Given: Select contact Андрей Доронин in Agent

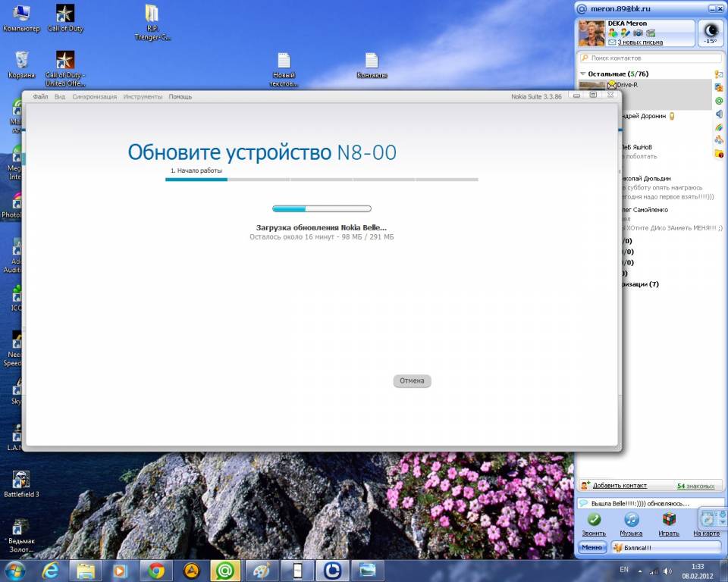Looking at the screenshot, I should click(x=645, y=116).
